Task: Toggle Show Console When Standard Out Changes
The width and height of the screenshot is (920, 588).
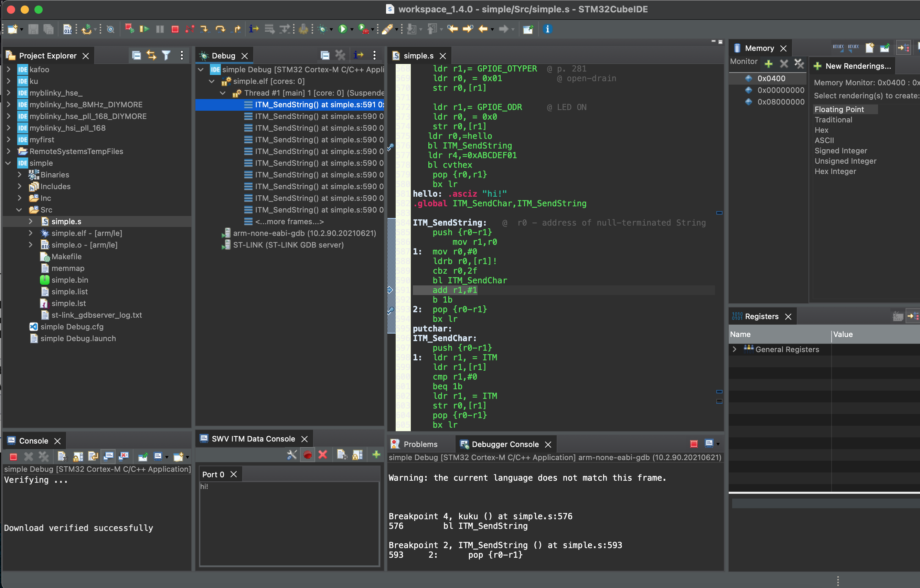Action: [x=108, y=457]
